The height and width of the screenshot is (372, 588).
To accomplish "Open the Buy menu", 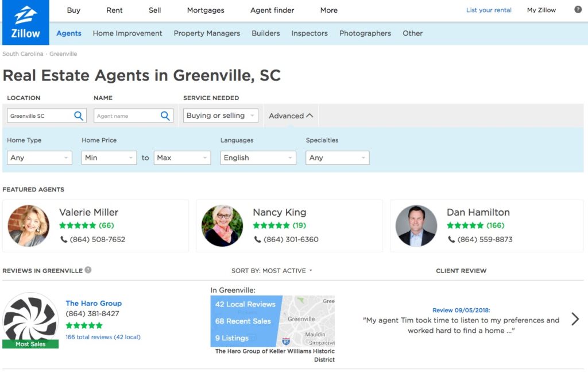I will pos(73,10).
